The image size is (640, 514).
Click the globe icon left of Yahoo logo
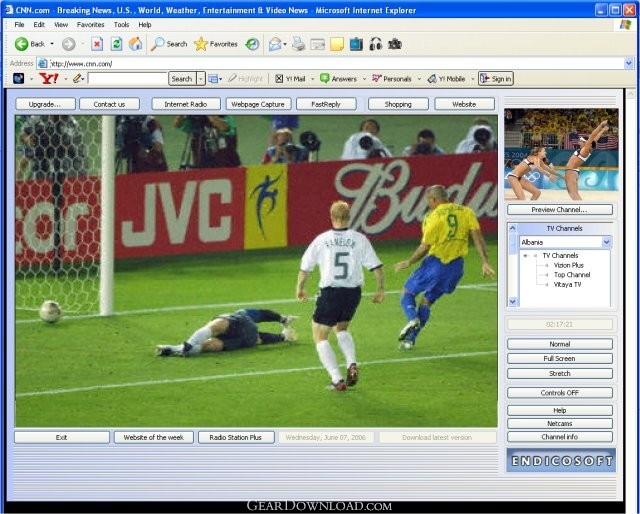tap(19, 78)
